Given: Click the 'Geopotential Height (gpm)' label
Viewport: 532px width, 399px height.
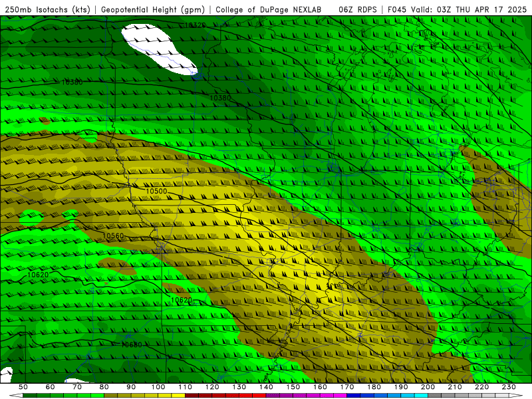Looking at the screenshot, I should 153,10.
